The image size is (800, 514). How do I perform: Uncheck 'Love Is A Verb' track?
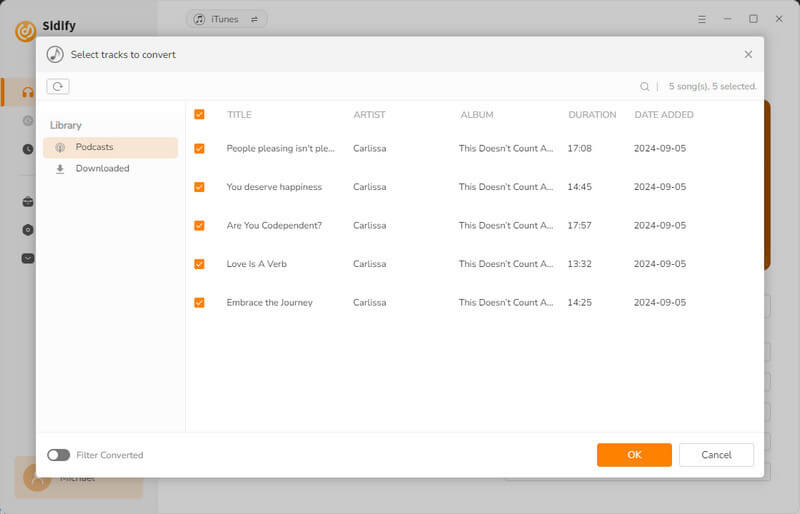tap(199, 264)
